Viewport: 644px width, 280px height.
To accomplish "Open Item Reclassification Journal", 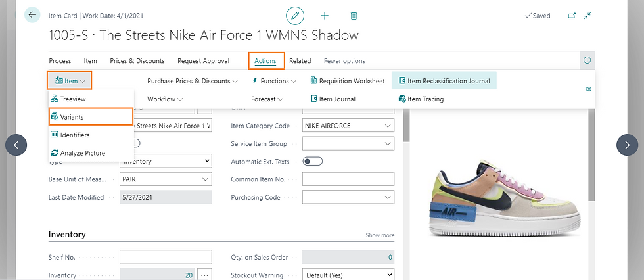I will pyautogui.click(x=444, y=81).
